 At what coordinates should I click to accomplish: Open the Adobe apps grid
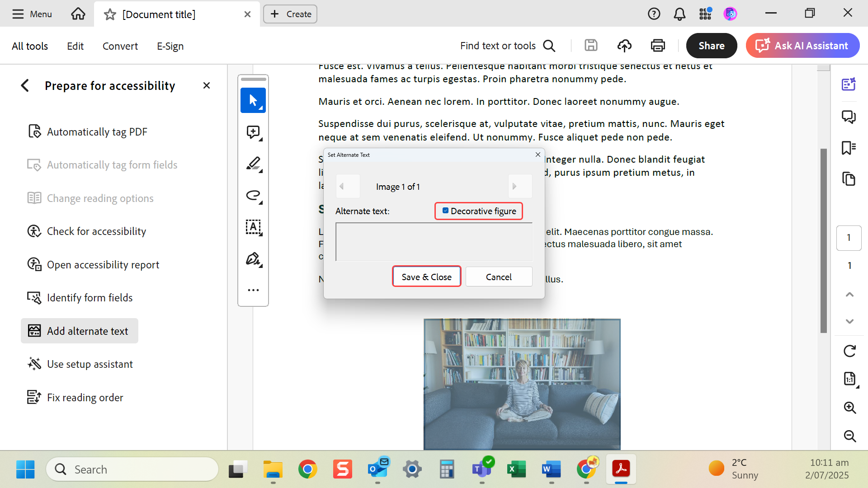click(705, 14)
